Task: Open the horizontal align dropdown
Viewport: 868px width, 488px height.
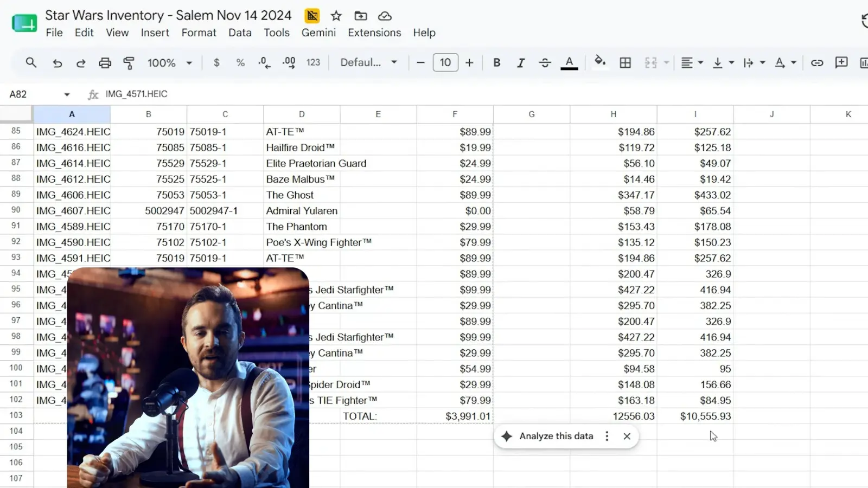Action: 692,62
